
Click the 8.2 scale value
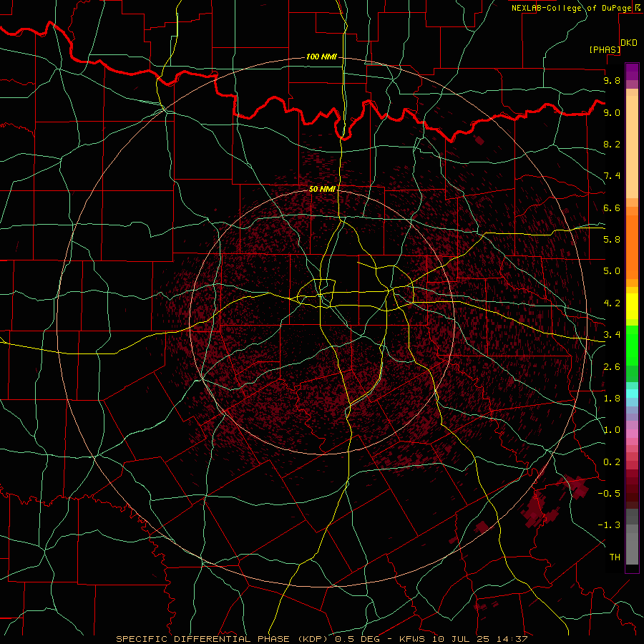pos(612,144)
